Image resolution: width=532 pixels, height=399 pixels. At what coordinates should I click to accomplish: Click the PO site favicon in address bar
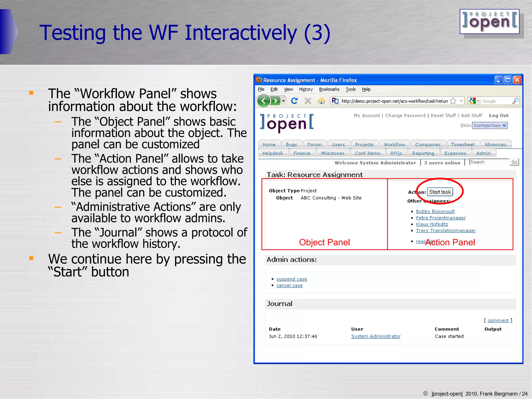(335, 101)
